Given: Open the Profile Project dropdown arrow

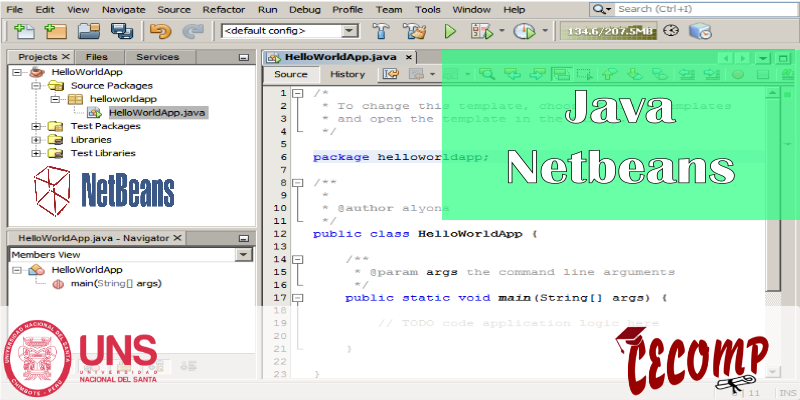Looking at the screenshot, I should [545, 31].
